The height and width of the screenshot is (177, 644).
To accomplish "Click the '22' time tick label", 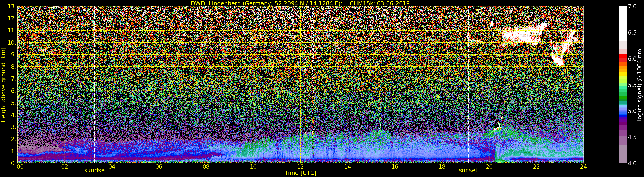I will (x=536, y=166).
